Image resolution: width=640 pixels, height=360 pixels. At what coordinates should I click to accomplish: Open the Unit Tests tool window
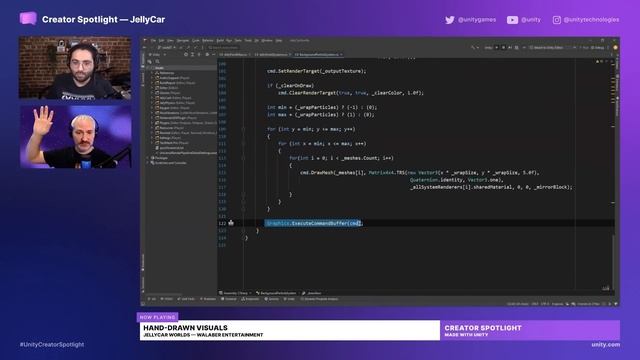pyautogui.click(x=186, y=299)
